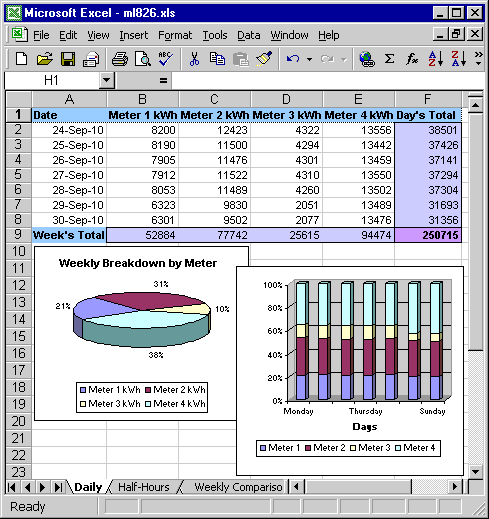489x519 pixels.
Task: Click the next sheet navigation arrow
Action: point(42,487)
